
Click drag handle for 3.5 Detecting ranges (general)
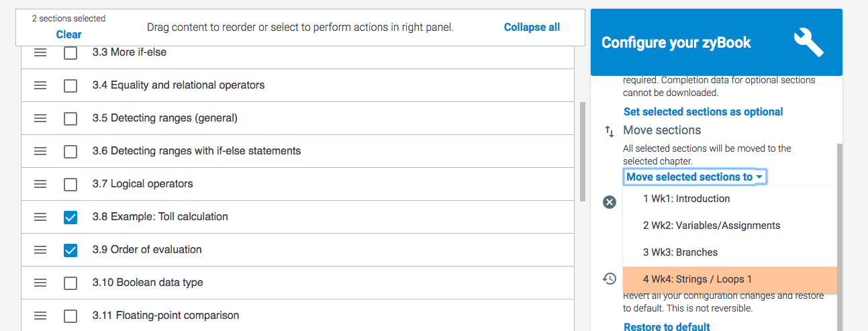pyautogui.click(x=40, y=118)
